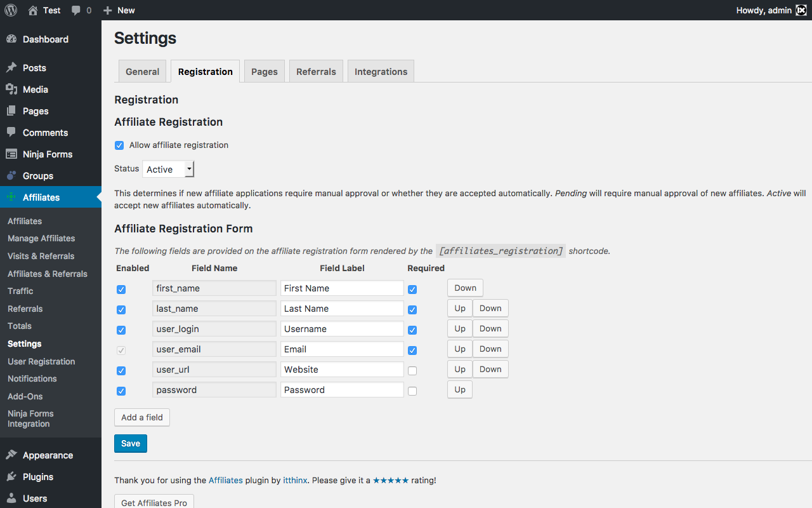Viewport: 812px width, 508px height.
Task: Open the Pages settings tab
Action: coord(265,72)
